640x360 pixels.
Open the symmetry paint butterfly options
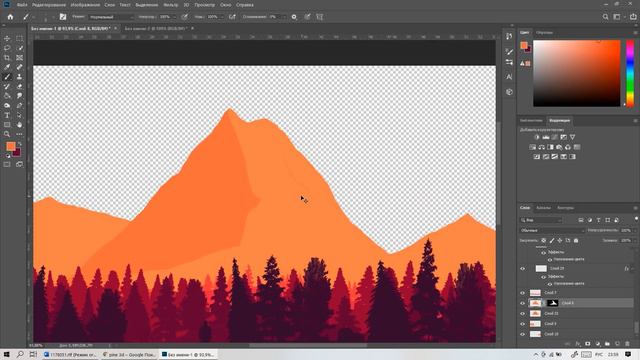(320, 17)
